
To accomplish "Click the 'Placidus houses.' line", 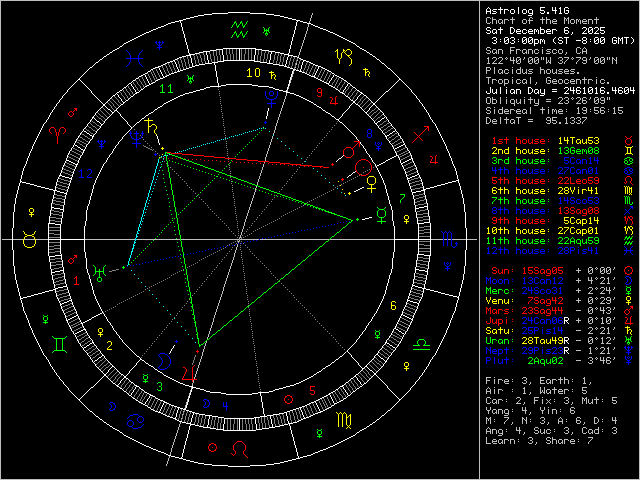I will [x=533, y=71].
